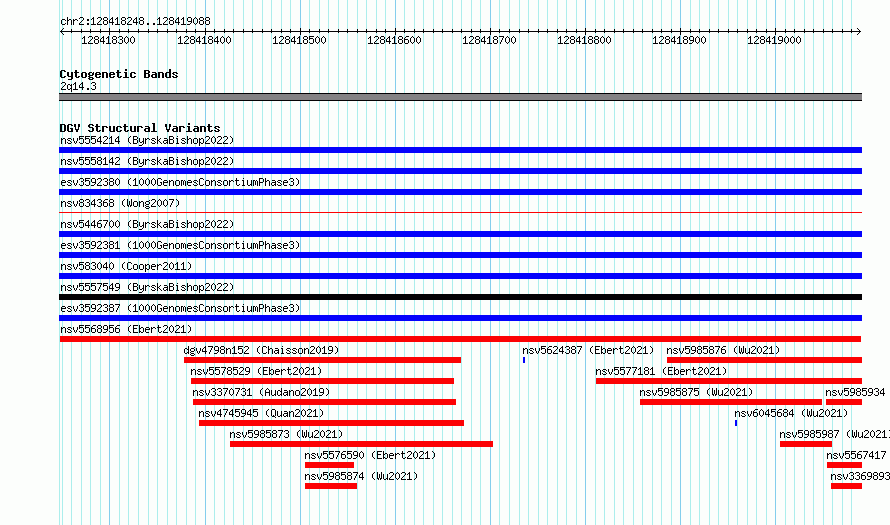Viewport: 890px width, 525px height.
Task: Open nsv5568956 (Ebert2021) variant label
Action: [126, 329]
